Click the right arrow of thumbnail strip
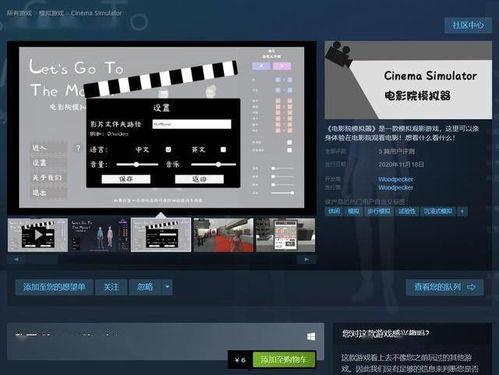Image resolution: width=499 pixels, height=375 pixels. tap(306, 260)
